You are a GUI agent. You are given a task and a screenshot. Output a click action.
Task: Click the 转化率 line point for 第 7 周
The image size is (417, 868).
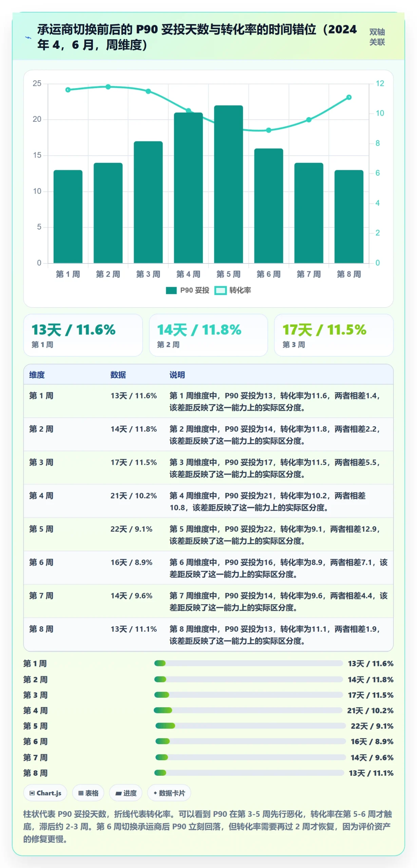tap(309, 120)
